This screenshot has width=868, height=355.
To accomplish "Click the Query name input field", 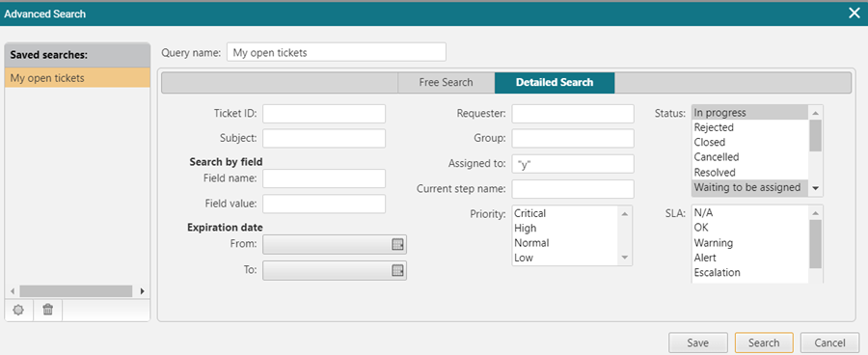I will tap(337, 53).
